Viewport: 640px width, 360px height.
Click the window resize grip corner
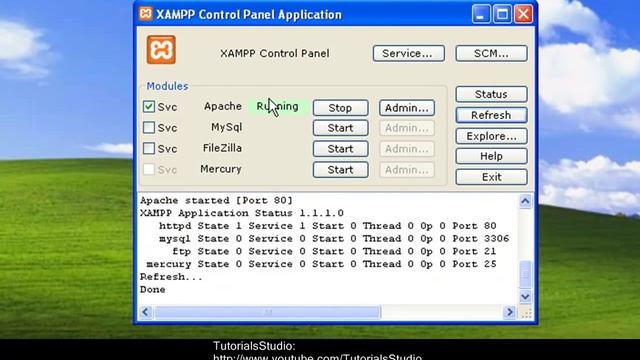pyautogui.click(x=526, y=313)
